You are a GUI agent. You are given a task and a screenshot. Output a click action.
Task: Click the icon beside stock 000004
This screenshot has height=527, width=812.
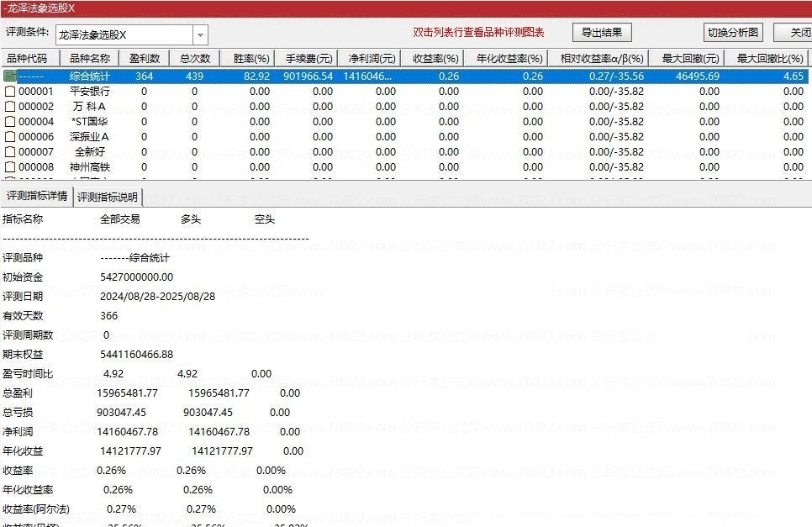click(10, 122)
